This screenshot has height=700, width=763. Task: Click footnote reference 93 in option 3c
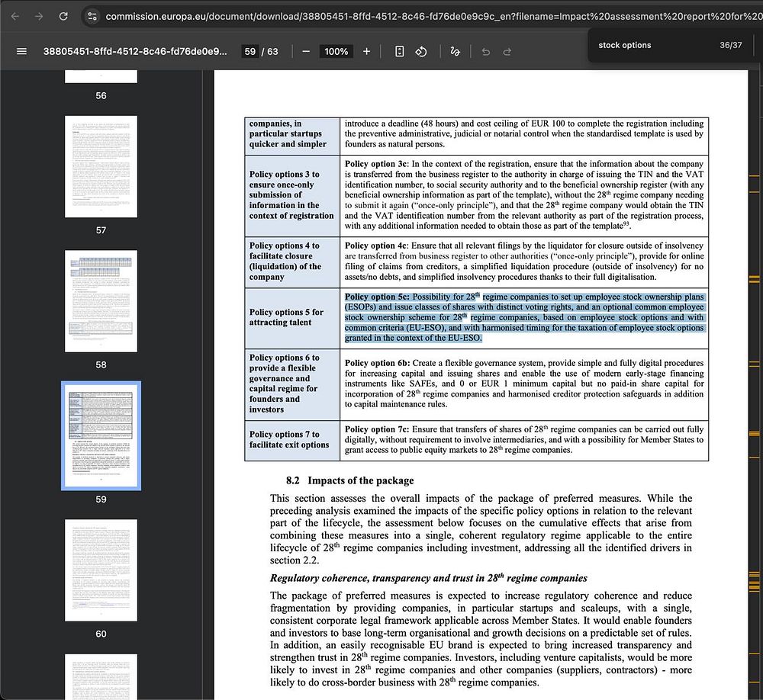click(626, 224)
